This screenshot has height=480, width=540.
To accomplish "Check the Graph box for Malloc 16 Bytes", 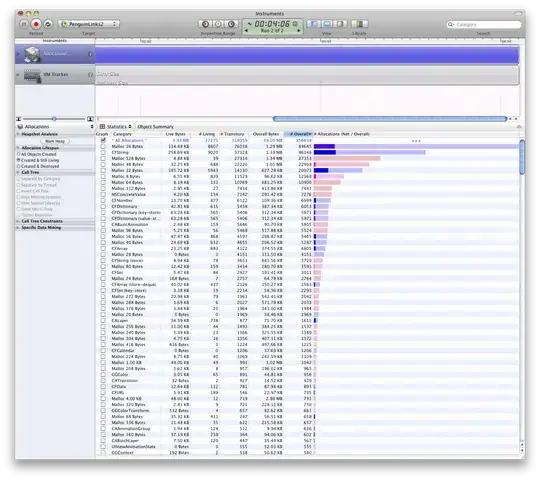I will 103,146.
